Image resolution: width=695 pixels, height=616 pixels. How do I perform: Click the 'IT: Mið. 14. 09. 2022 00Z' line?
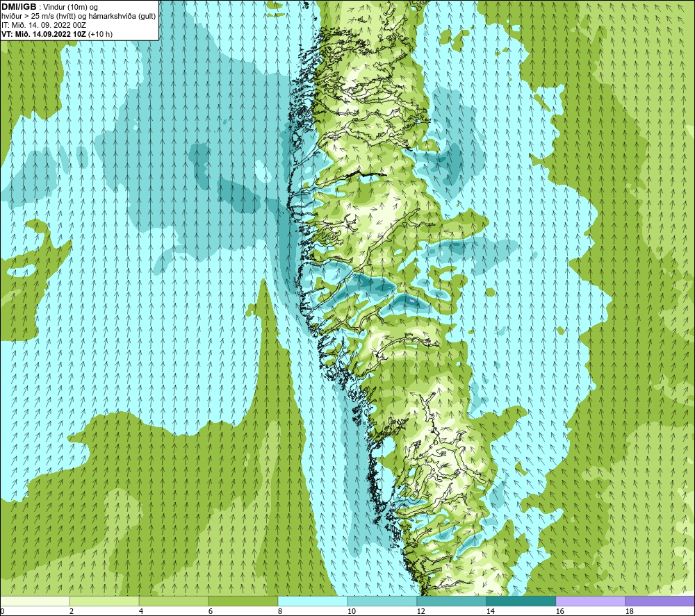coord(43,25)
